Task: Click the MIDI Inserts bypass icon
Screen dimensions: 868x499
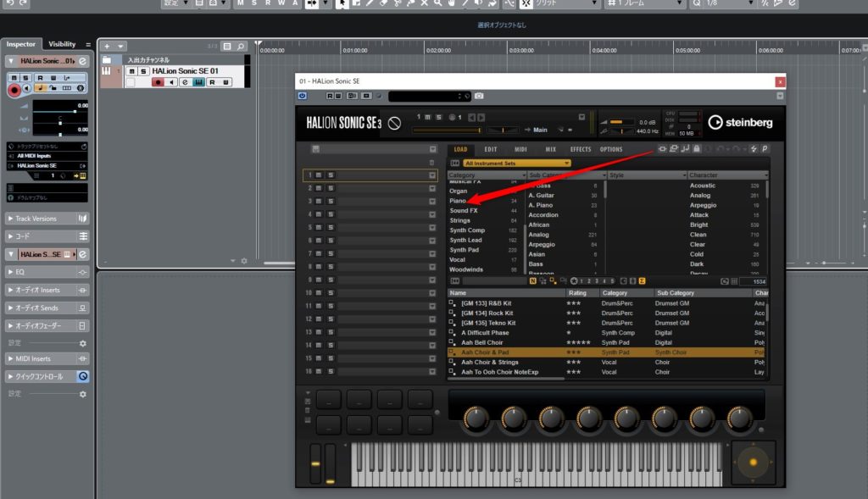Action: (x=82, y=359)
